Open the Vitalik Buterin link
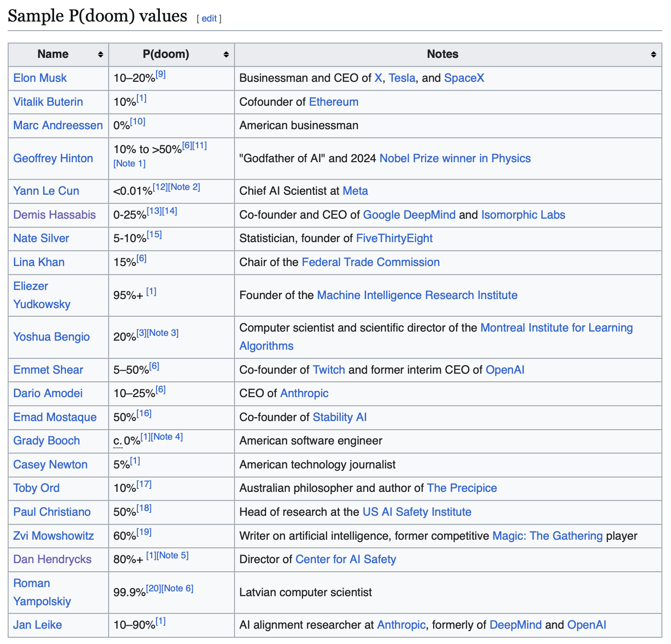 [48, 102]
